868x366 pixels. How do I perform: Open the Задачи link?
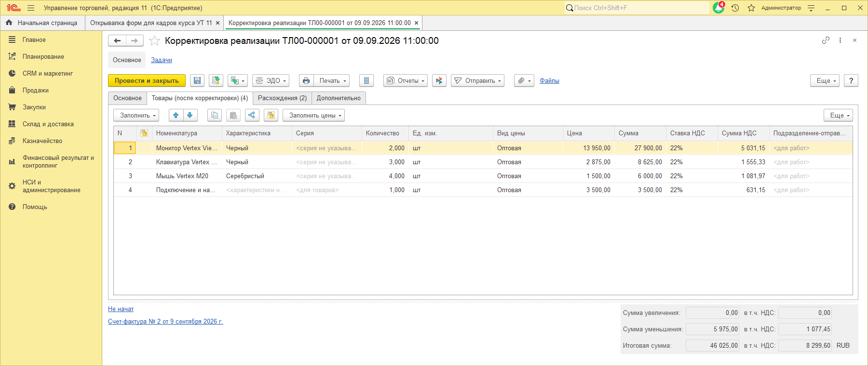(x=162, y=60)
